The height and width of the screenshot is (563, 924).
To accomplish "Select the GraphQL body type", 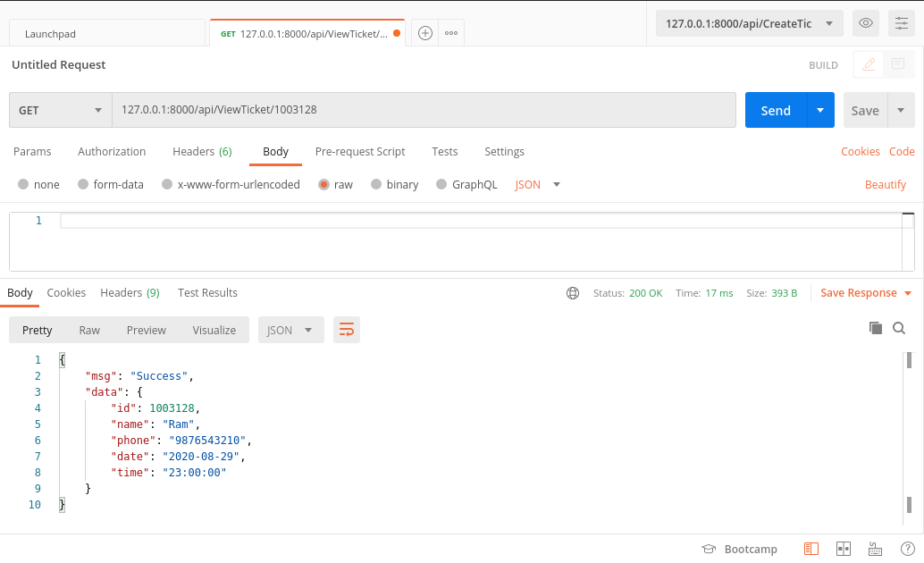I will (441, 184).
